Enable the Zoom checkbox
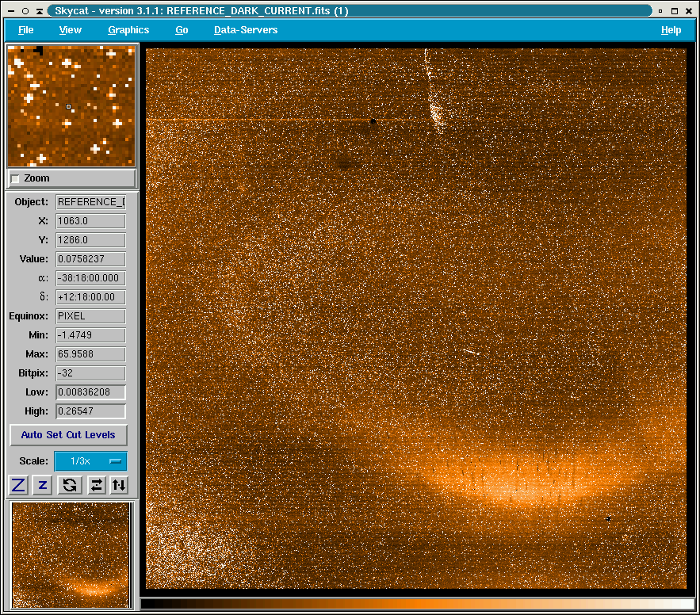 [15, 179]
